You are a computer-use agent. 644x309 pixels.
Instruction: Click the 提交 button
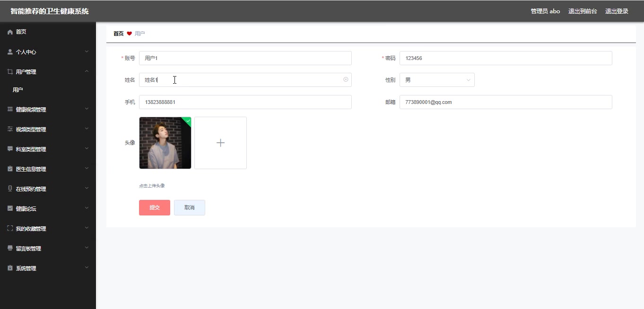click(155, 207)
